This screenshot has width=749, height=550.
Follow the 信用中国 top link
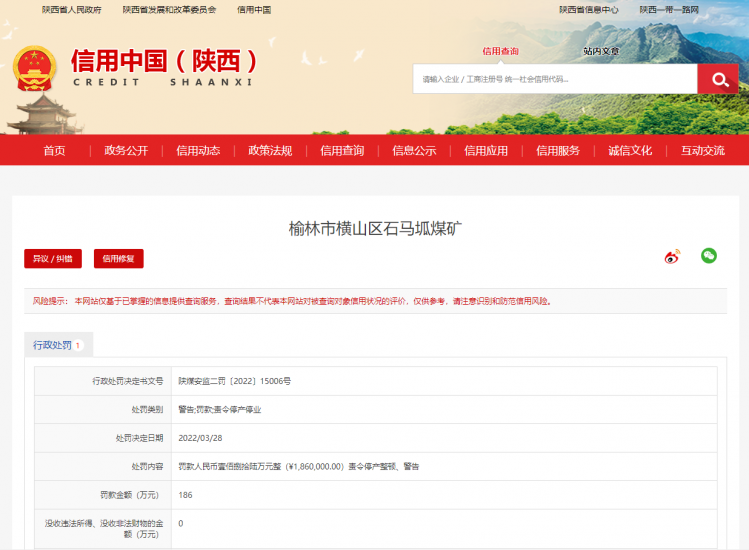(x=254, y=10)
